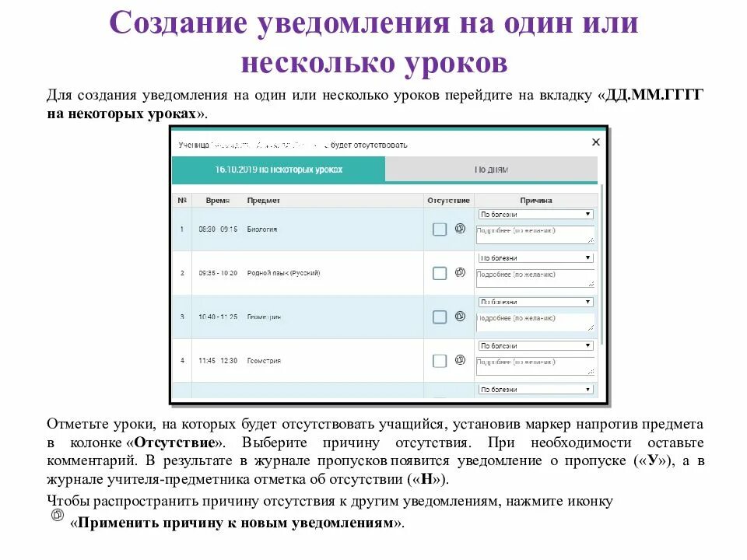Switch to the «16.10.2019 на некоторых уроках» tab

click(279, 170)
